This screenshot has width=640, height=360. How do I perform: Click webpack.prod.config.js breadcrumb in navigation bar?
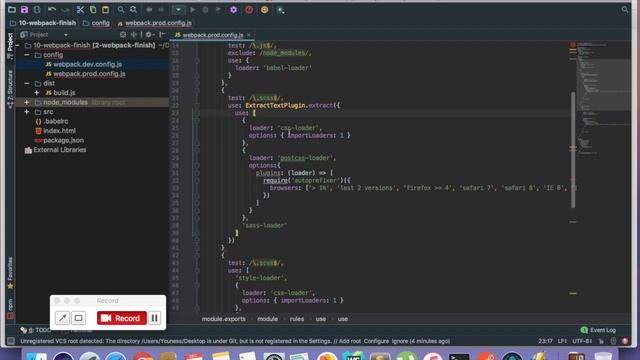click(x=155, y=23)
